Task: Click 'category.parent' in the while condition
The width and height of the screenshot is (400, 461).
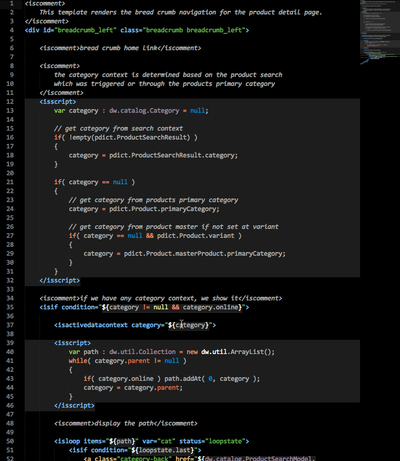Action: point(122,361)
